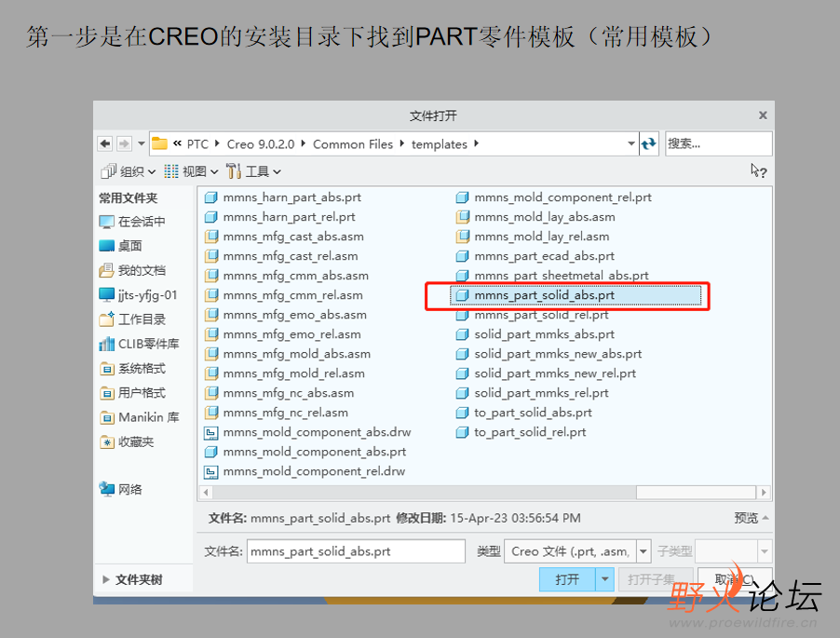Image resolution: width=840 pixels, height=638 pixels.
Task: Open Manikin 库 shortcut
Action: pyautogui.click(x=139, y=417)
